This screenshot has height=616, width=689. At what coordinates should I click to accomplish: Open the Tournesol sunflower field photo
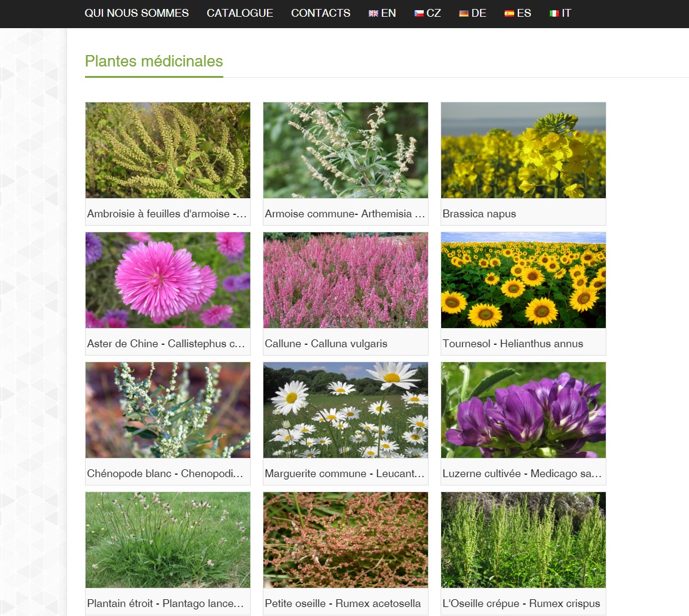[523, 280]
